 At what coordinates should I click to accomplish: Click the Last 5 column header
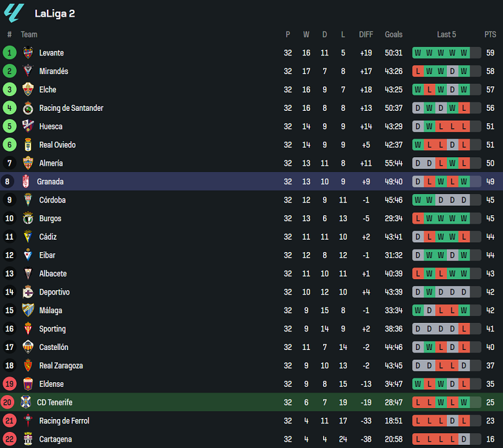(x=446, y=35)
